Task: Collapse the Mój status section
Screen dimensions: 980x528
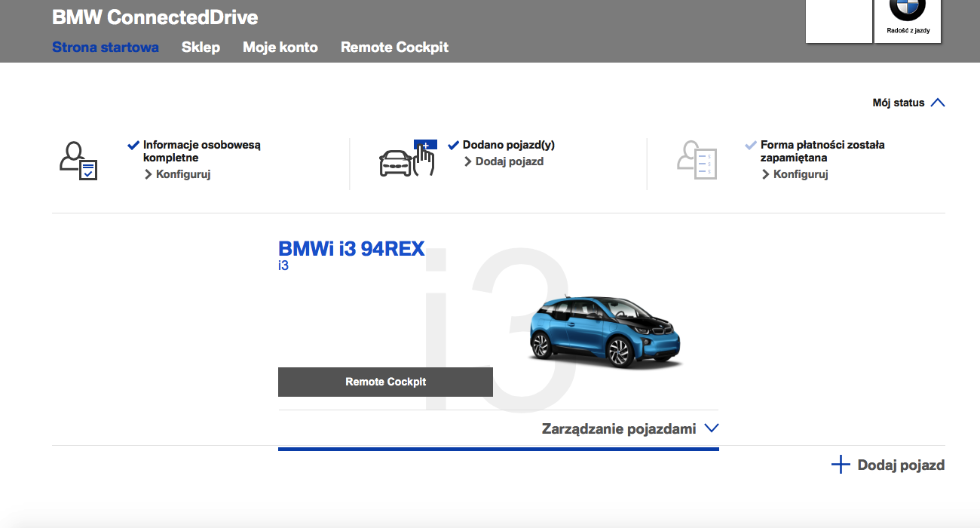Action: pos(908,103)
